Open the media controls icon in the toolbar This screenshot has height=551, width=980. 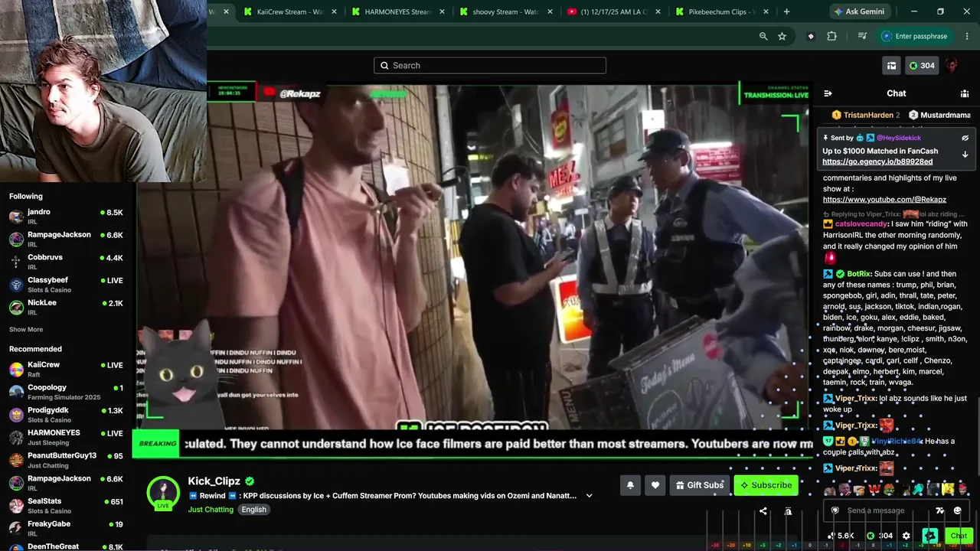(862, 36)
